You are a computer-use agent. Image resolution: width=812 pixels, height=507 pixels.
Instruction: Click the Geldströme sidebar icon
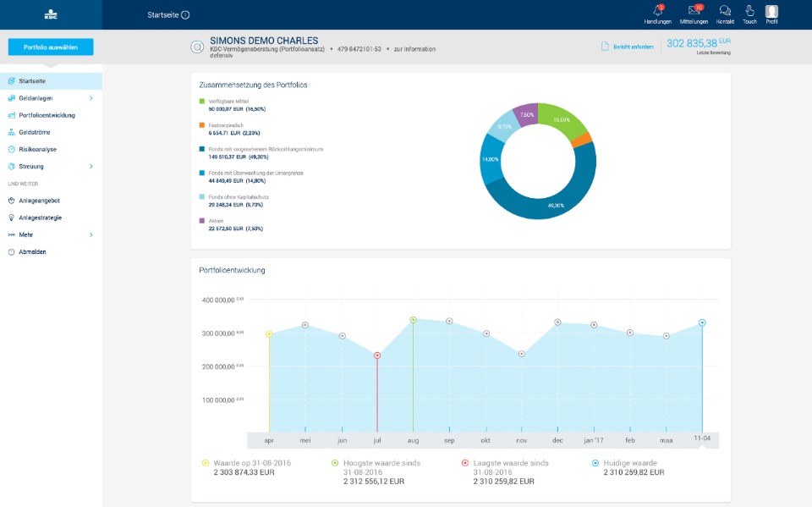tap(11, 132)
